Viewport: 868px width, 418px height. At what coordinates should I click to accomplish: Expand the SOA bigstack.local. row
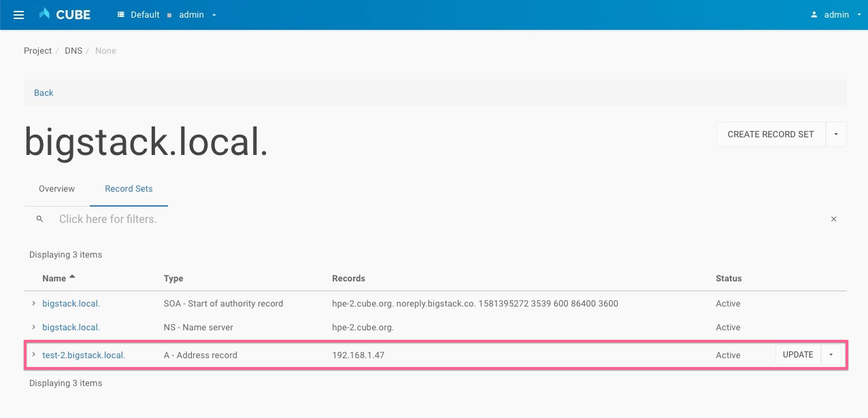33,303
